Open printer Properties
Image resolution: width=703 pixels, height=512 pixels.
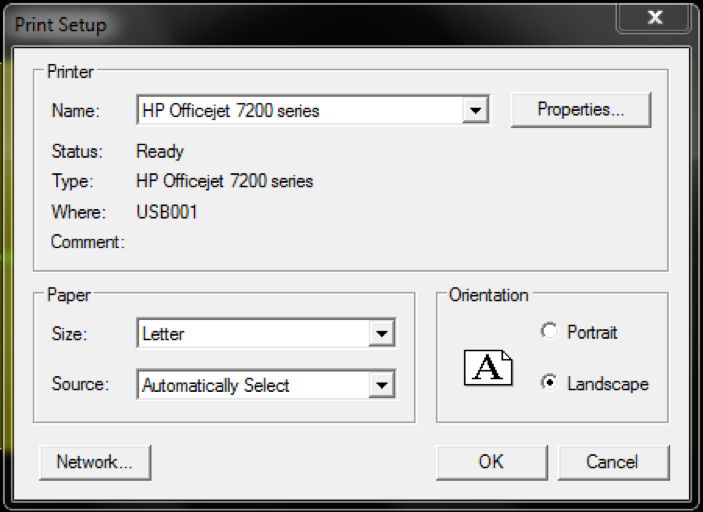click(581, 110)
